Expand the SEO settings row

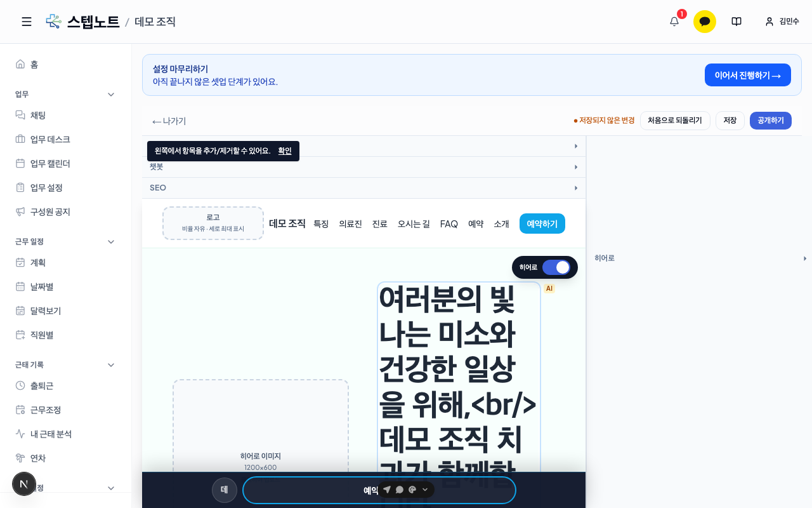click(363, 188)
